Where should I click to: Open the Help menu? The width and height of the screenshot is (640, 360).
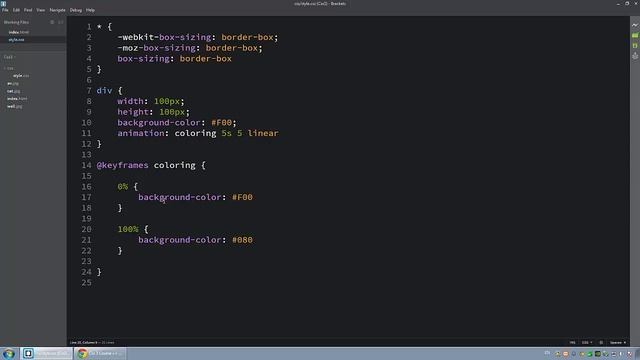[x=90, y=10]
